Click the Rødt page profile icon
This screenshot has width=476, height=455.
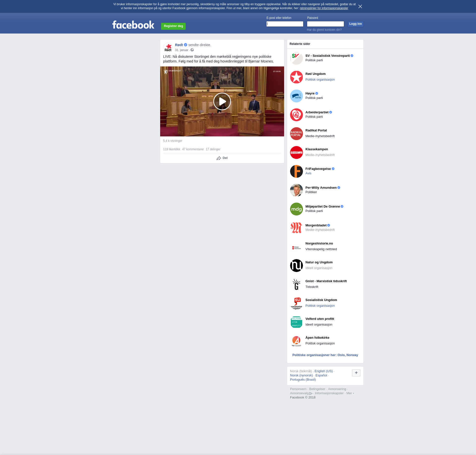click(x=168, y=47)
